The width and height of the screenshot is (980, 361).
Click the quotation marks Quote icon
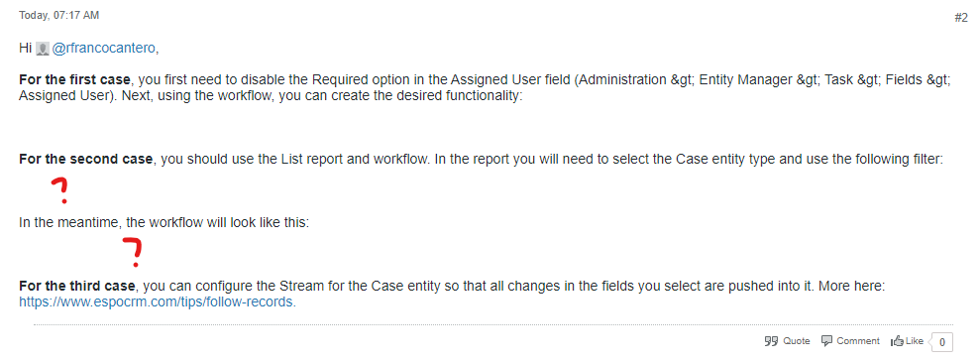point(771,341)
